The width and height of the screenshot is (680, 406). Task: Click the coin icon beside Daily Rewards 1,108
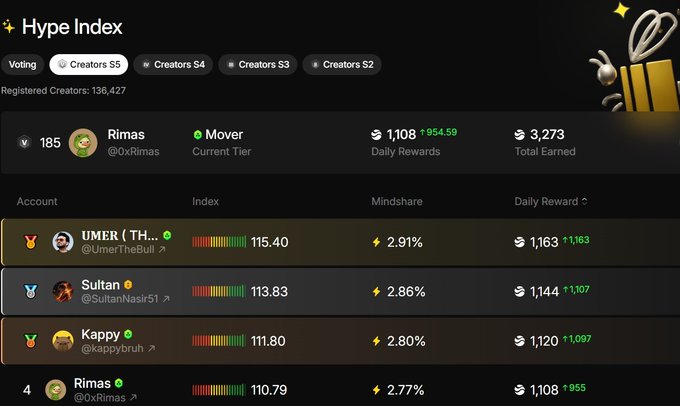click(376, 135)
